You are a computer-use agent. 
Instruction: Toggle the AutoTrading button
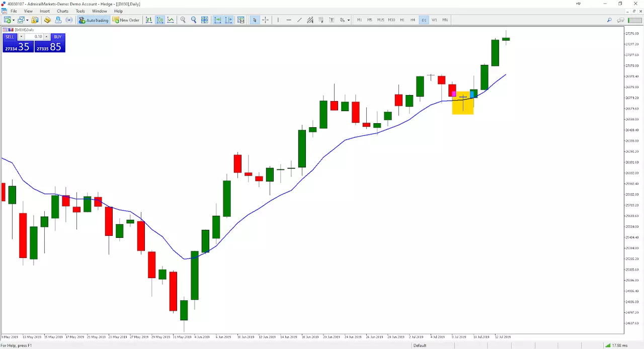[x=94, y=20]
